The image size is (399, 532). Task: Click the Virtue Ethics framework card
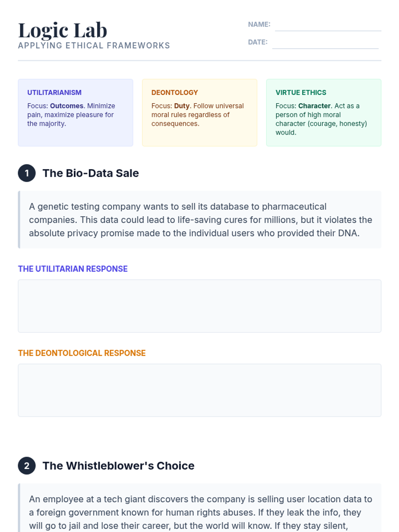[324, 112]
